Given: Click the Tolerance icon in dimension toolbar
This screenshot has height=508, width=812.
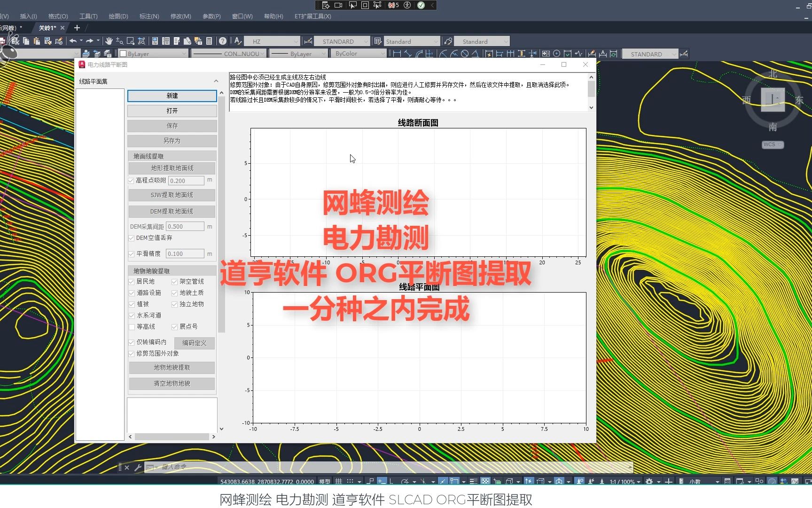Looking at the screenshot, I should 546,54.
